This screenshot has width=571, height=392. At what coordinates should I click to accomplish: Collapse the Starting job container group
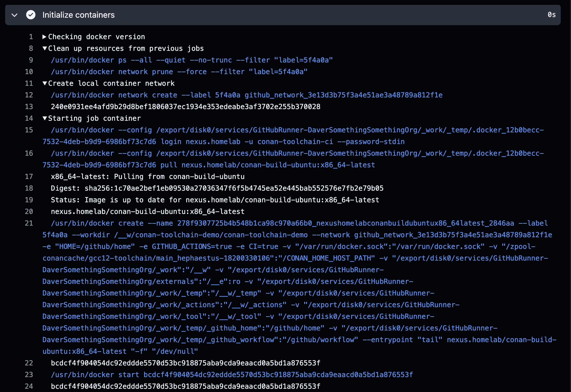45,118
